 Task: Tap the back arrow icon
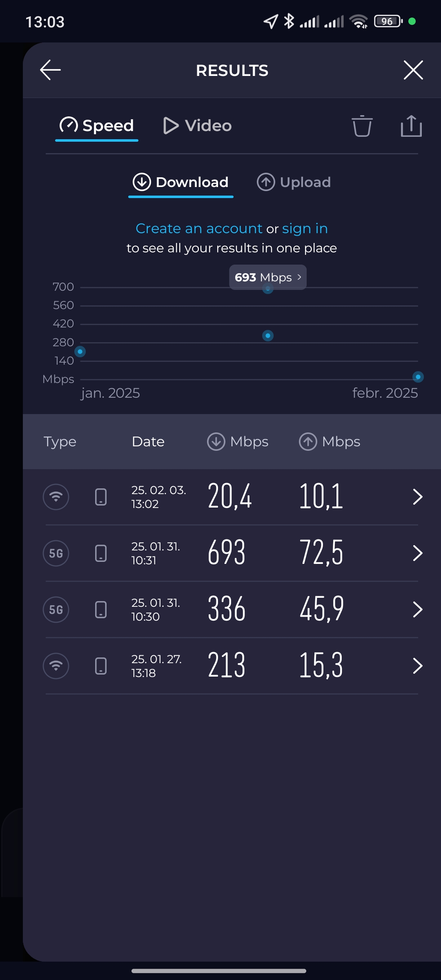(51, 70)
